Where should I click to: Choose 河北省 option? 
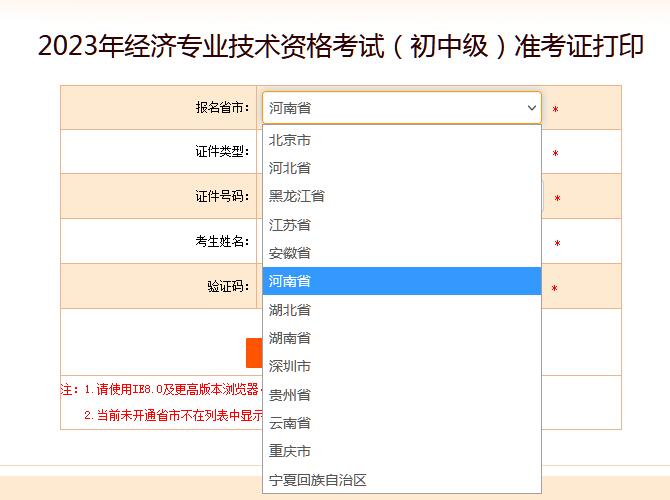pyautogui.click(x=402, y=168)
